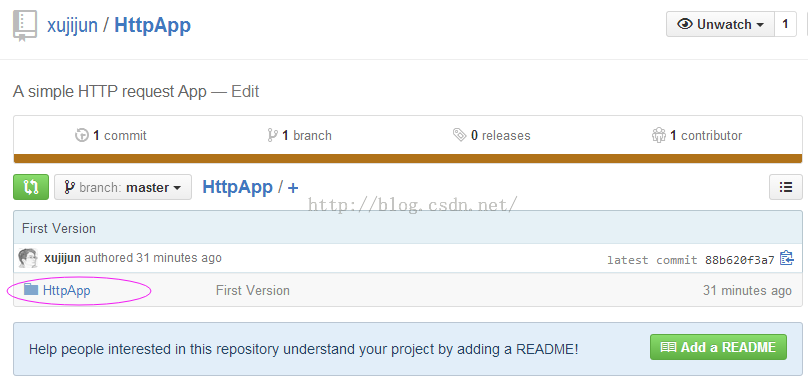The width and height of the screenshot is (808, 389).
Task: Toggle Unwatch for this repository
Action: point(720,24)
